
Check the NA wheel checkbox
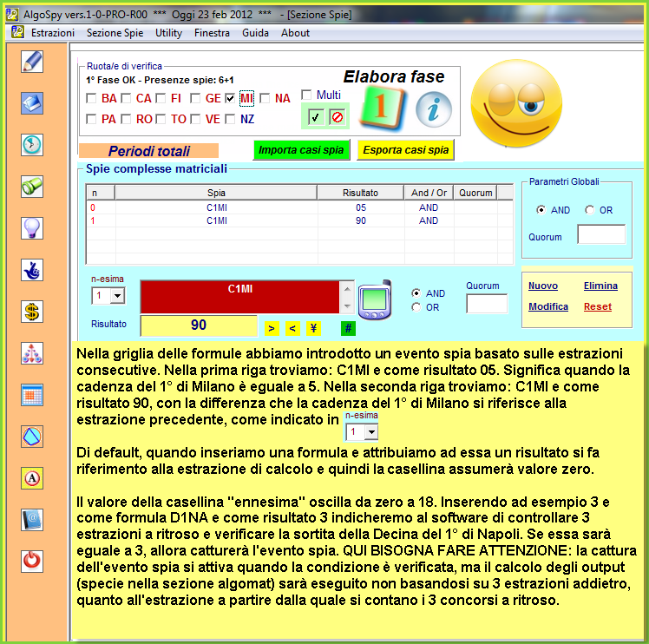pyautogui.click(x=265, y=98)
